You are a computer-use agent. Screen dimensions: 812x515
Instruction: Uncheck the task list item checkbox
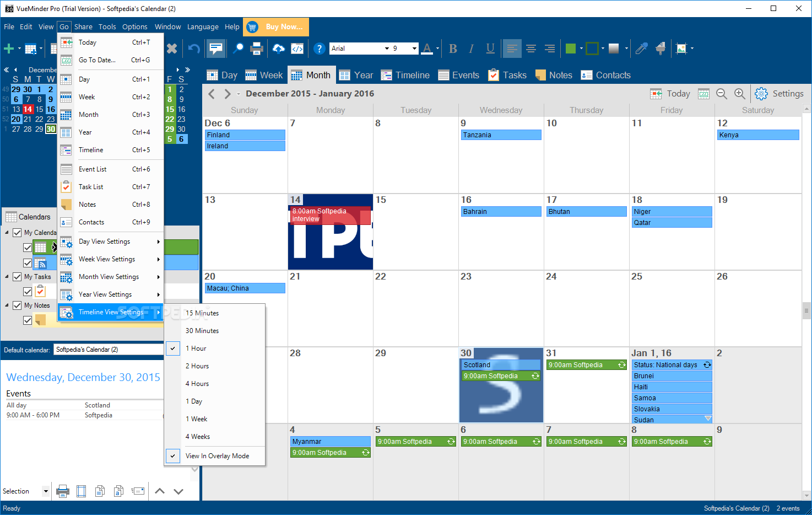(28, 291)
